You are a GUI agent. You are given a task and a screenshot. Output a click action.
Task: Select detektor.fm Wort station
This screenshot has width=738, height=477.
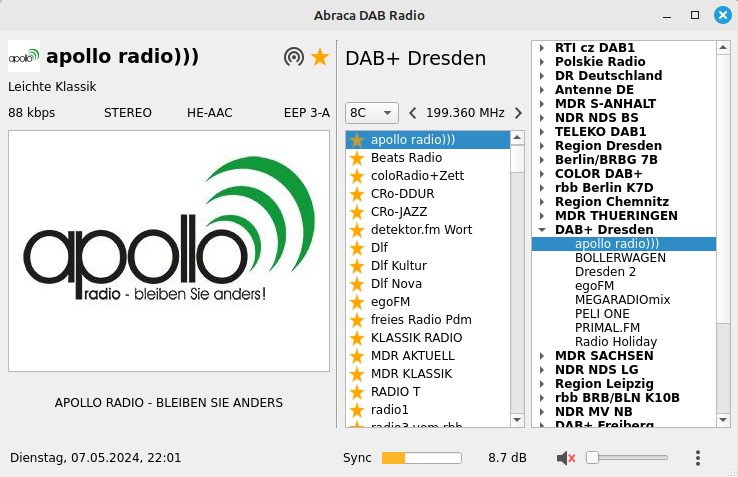(421, 230)
